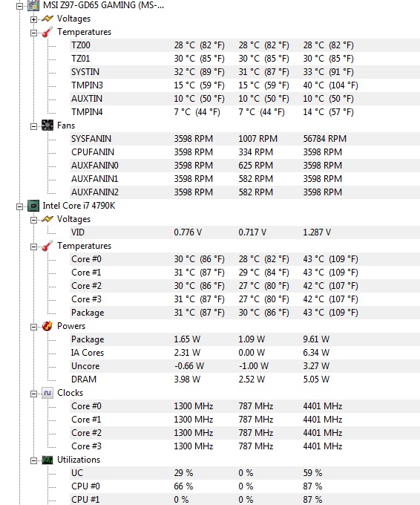The image size is (420, 505).
Task: Click the MSI motherboard icon
Action: pos(33,5)
